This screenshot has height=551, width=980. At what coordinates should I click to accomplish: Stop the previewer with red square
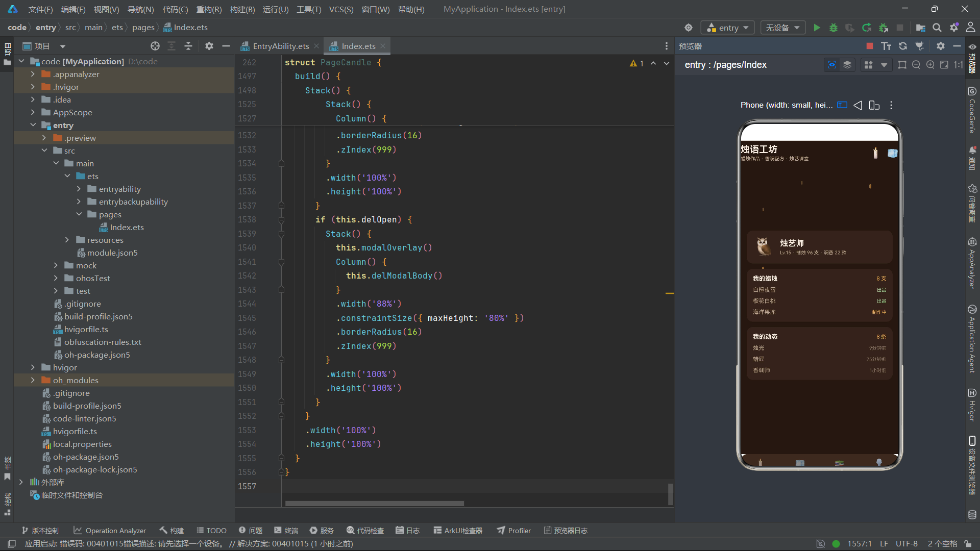(870, 46)
